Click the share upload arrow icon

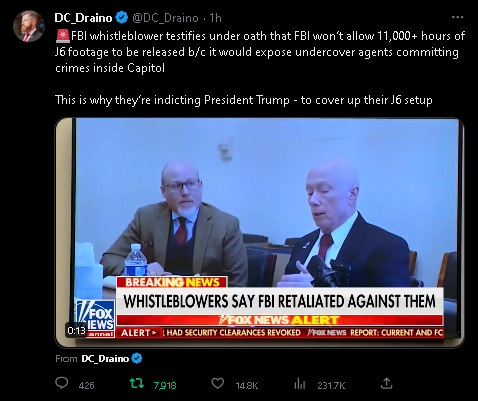(386, 383)
